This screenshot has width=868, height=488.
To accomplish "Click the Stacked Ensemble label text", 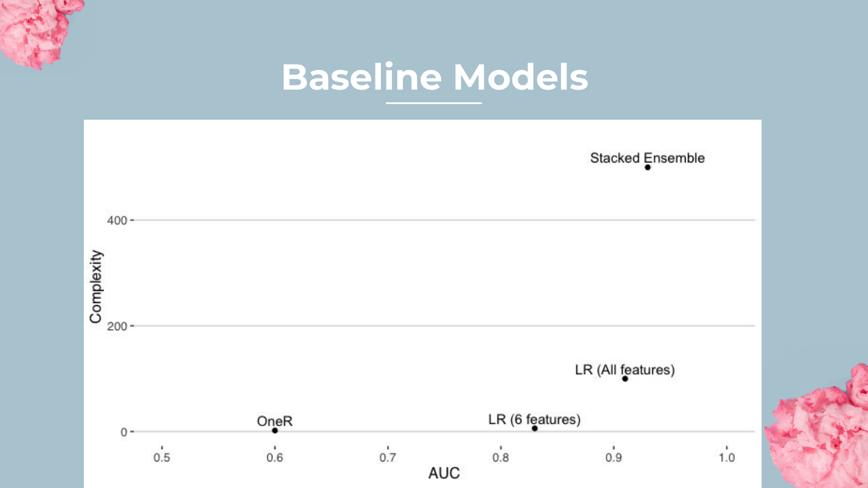I will coord(647,158).
